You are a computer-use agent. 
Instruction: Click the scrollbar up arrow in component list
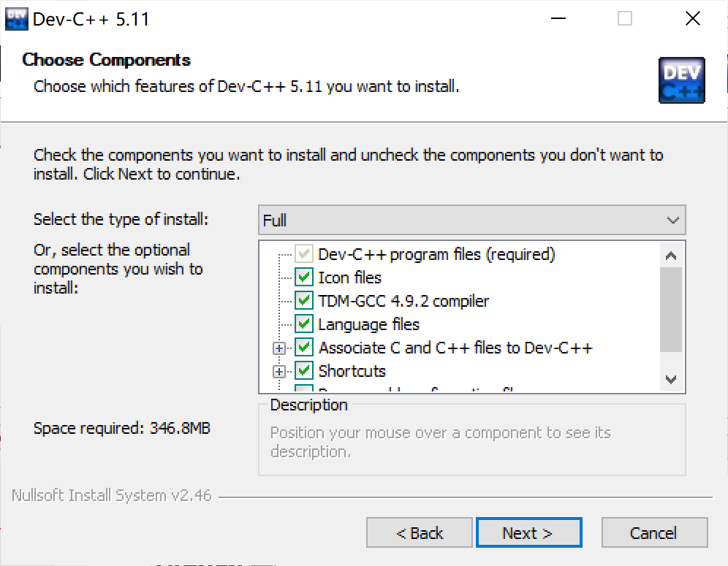pyautogui.click(x=671, y=255)
